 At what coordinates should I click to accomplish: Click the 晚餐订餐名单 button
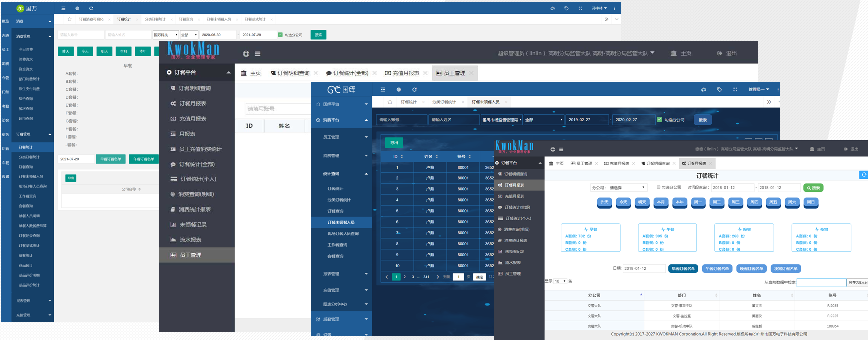point(751,269)
